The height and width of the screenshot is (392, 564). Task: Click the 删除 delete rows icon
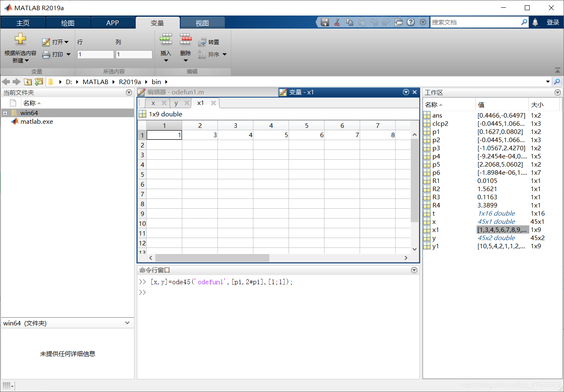(186, 39)
